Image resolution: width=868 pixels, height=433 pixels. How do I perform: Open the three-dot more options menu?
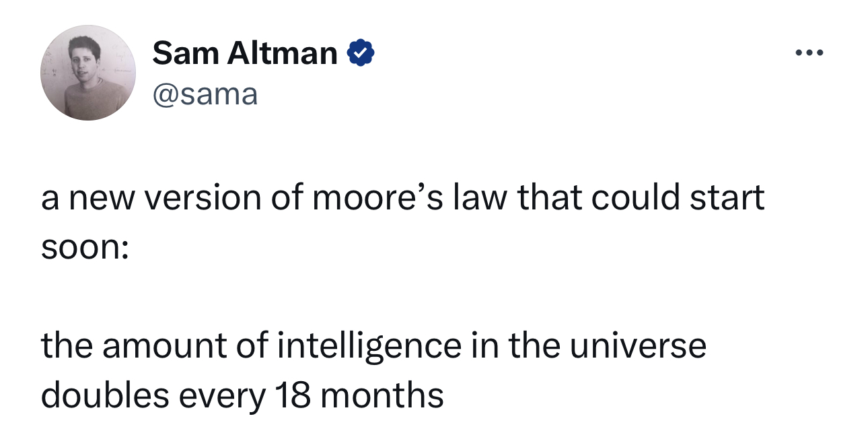[809, 53]
